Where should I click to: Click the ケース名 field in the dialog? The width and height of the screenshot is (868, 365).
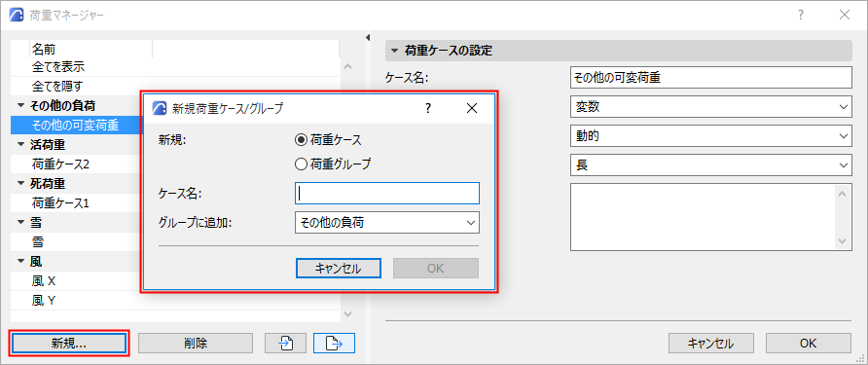(387, 194)
